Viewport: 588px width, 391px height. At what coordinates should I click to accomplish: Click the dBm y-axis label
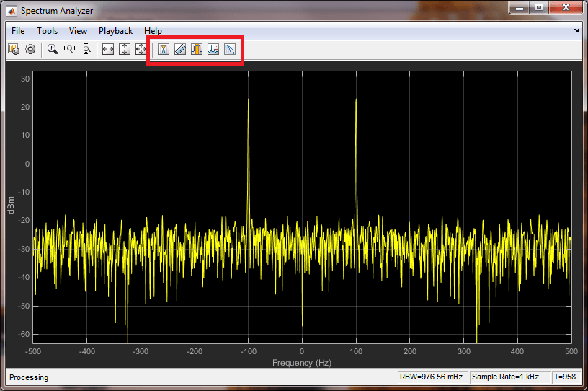pos(11,206)
